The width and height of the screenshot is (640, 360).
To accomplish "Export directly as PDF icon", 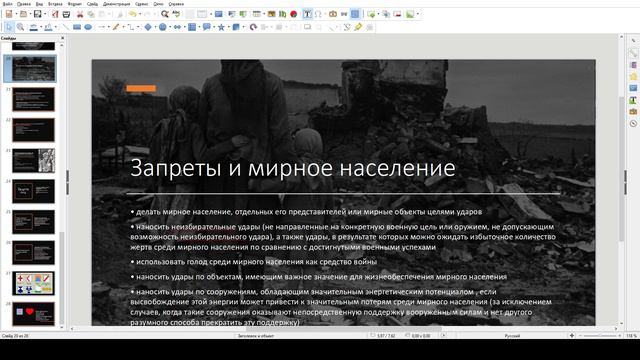I will [55, 14].
